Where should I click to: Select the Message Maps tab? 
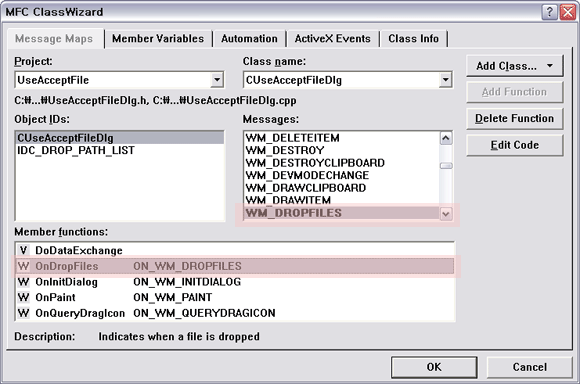point(54,38)
